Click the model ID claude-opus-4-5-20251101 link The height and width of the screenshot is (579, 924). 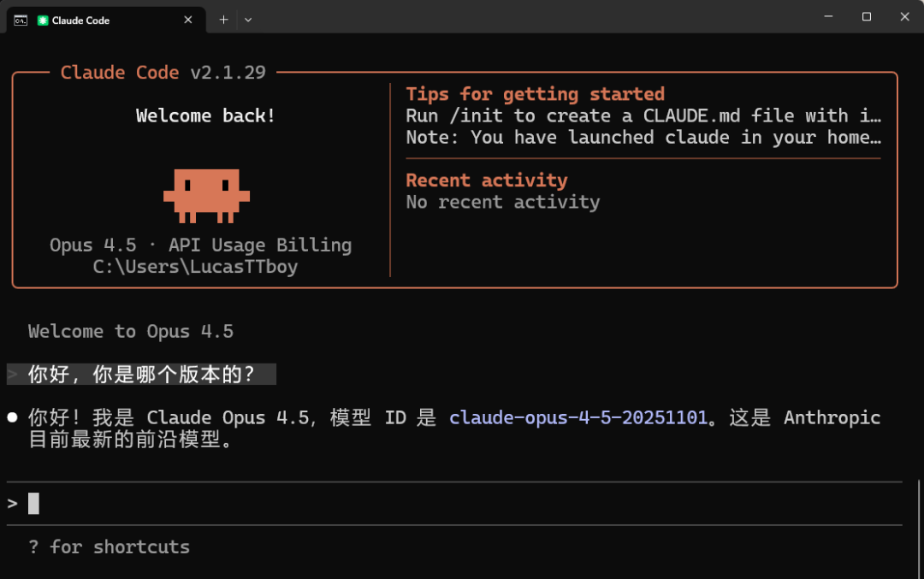[x=578, y=417]
